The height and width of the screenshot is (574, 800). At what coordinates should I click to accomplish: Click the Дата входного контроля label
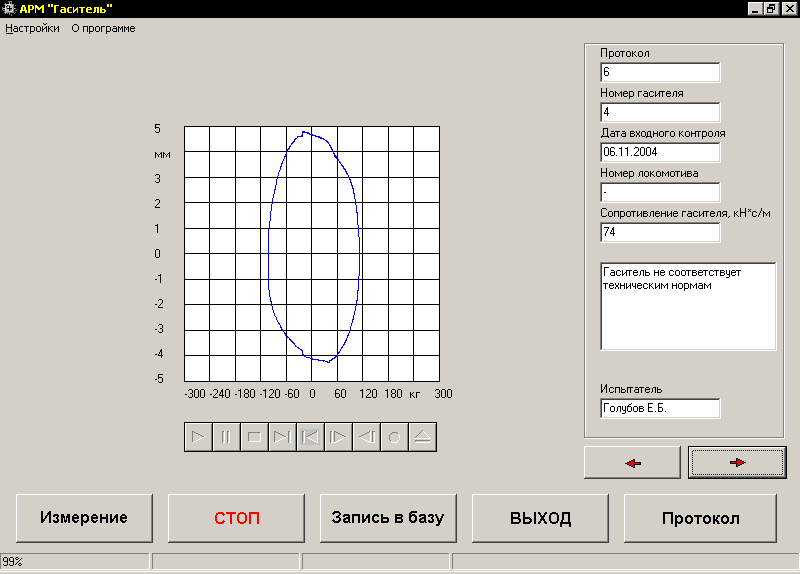[663, 133]
